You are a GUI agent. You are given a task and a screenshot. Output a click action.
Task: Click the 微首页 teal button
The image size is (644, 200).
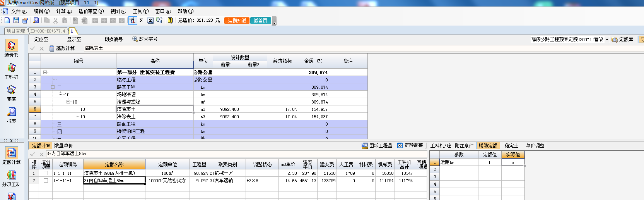260,21
